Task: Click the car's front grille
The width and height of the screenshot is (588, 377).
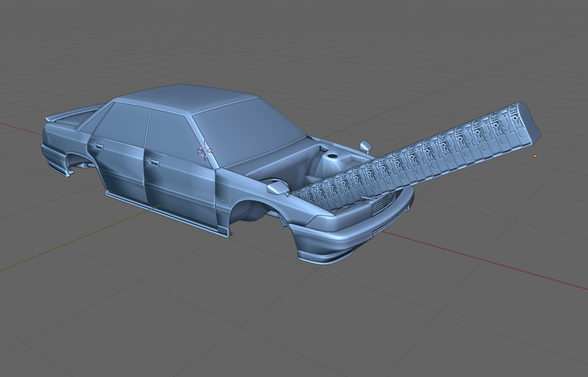Action: [383, 203]
